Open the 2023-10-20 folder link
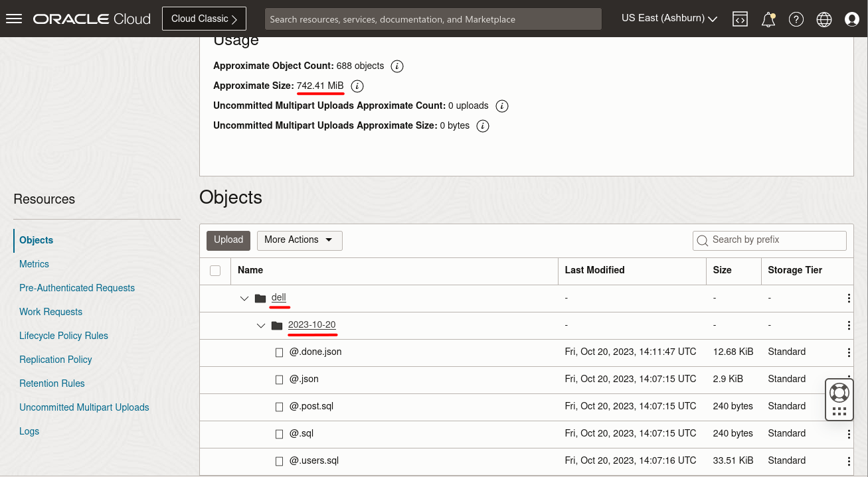 312,324
